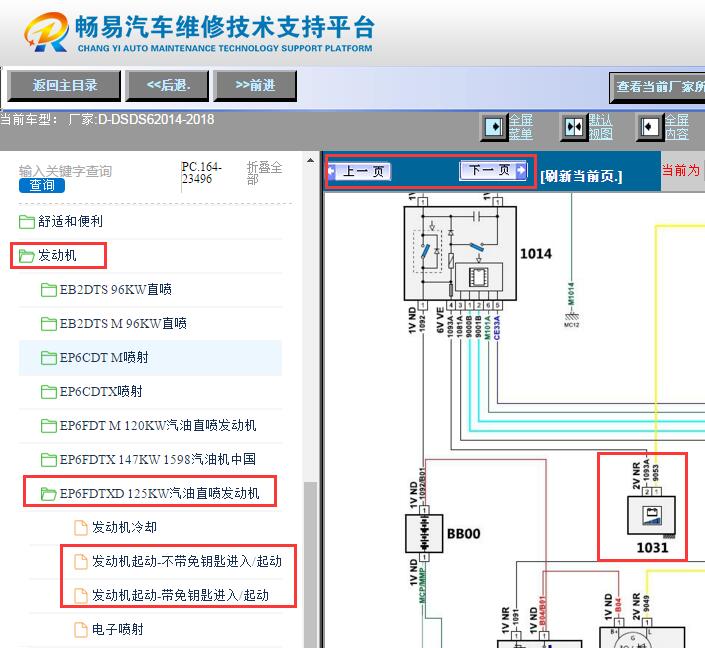Click page icon beside 发动机起动-不带免钥匙进入/起动
Image resolution: width=705 pixels, height=648 pixels.
coord(81,562)
